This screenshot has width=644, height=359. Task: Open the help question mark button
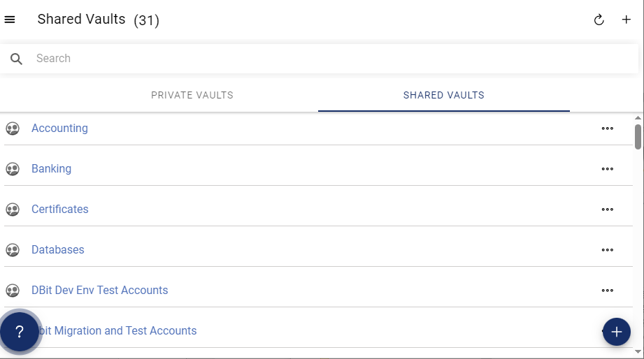20,331
